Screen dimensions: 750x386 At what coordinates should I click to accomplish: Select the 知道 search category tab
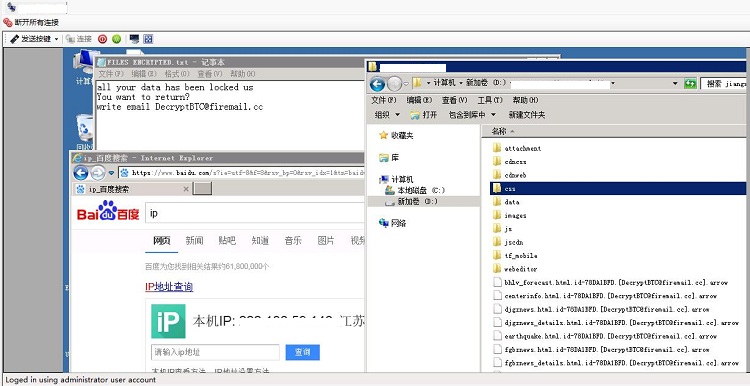pos(260,241)
